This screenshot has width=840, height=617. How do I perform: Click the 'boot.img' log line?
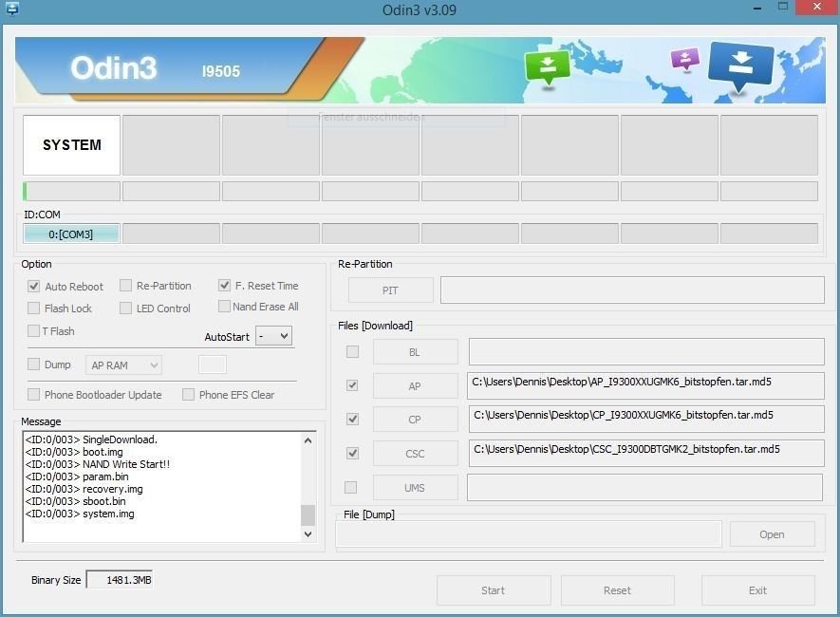pos(74,452)
